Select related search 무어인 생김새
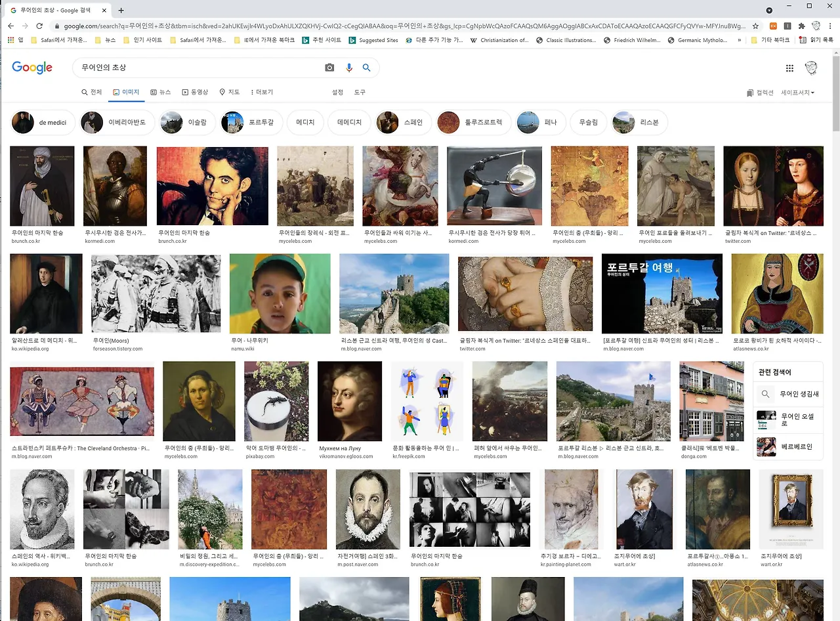Screen dimensions: 840x621 point(788,395)
